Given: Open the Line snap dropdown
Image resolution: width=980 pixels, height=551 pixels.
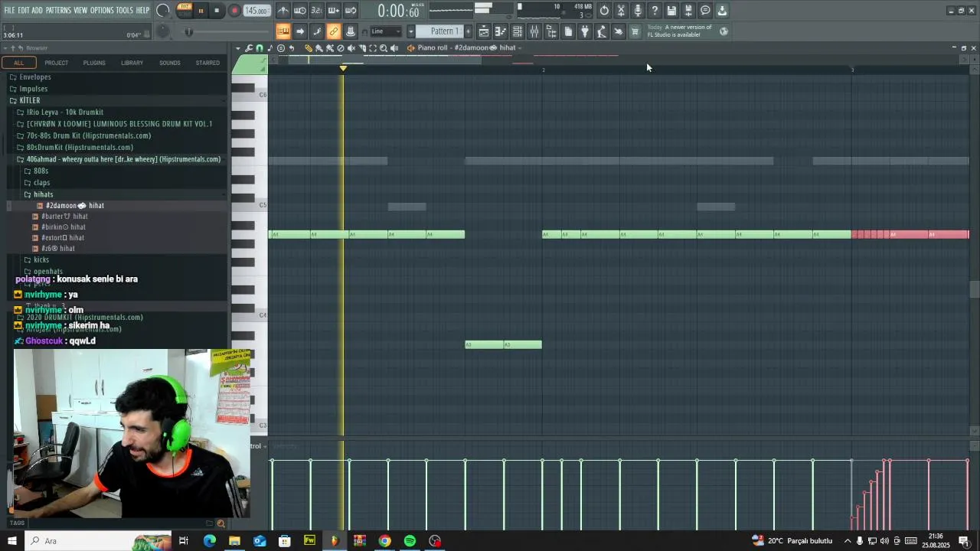Looking at the screenshot, I should point(387,31).
